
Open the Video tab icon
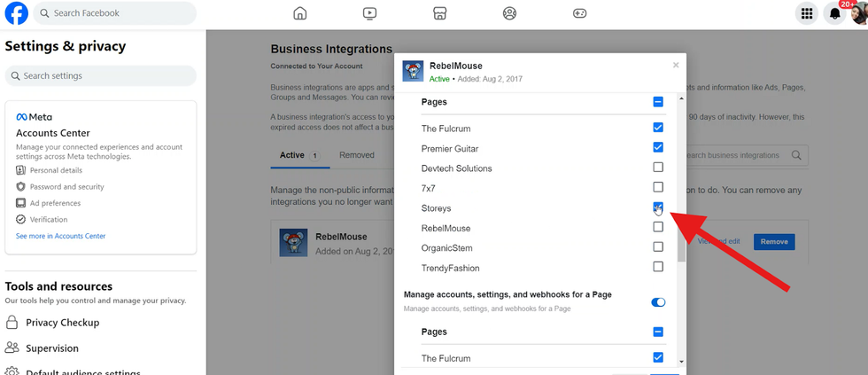click(370, 13)
